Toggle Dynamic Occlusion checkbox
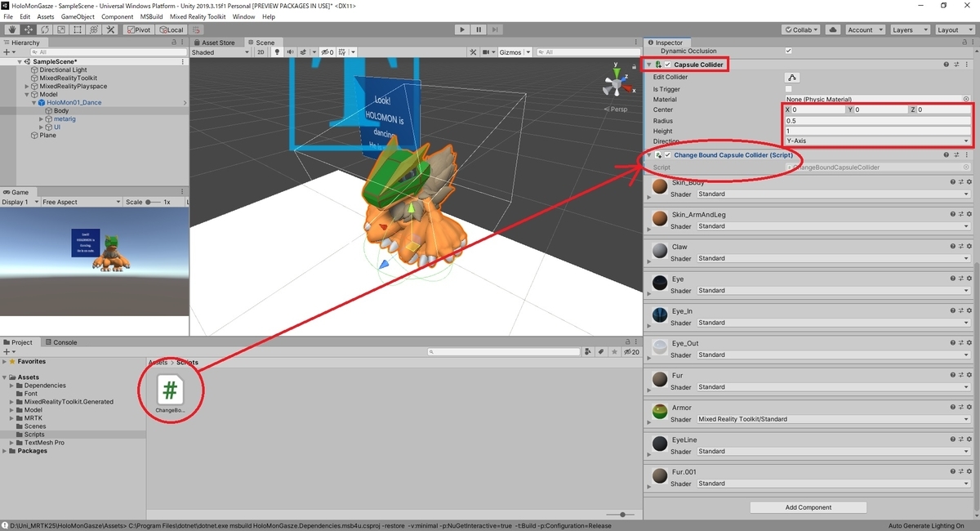This screenshot has height=531, width=980. [788, 51]
